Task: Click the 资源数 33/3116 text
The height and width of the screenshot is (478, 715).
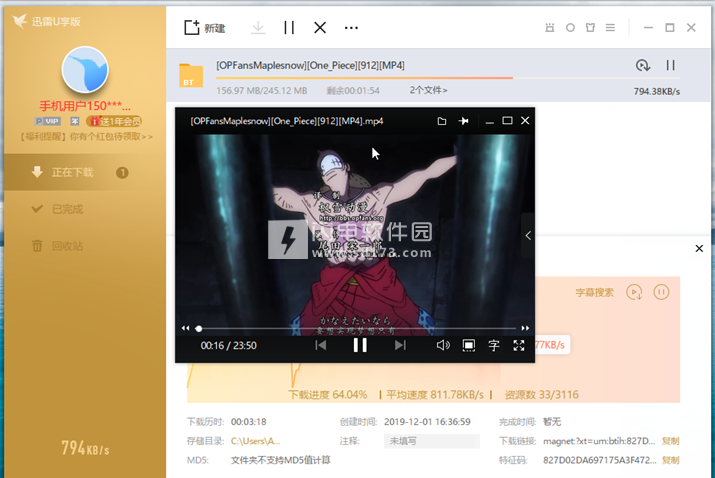Action: point(541,395)
